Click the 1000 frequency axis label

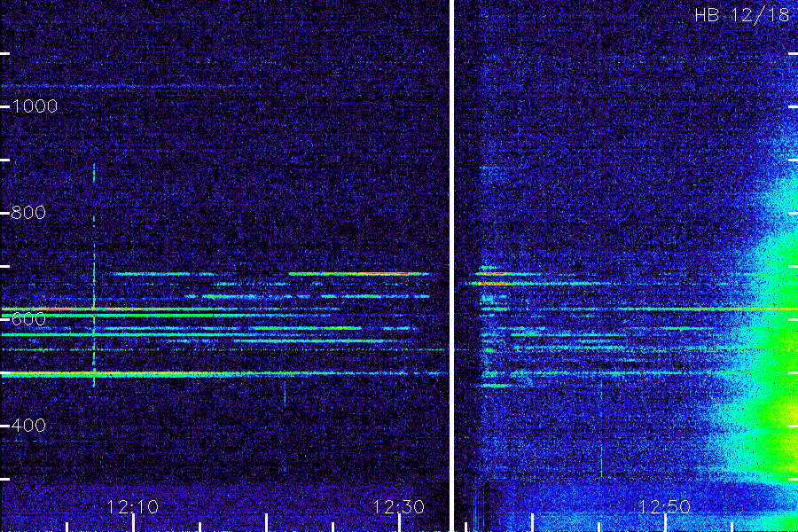click(35, 106)
